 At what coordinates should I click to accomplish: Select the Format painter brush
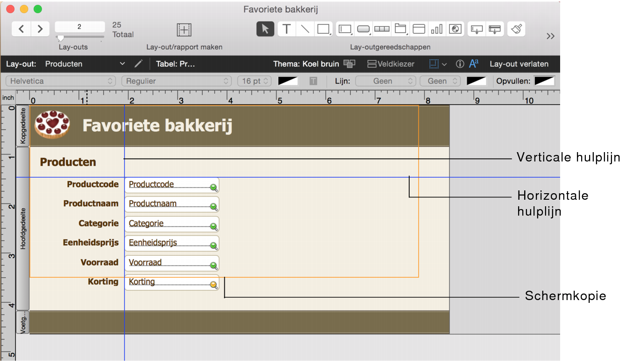tap(516, 29)
